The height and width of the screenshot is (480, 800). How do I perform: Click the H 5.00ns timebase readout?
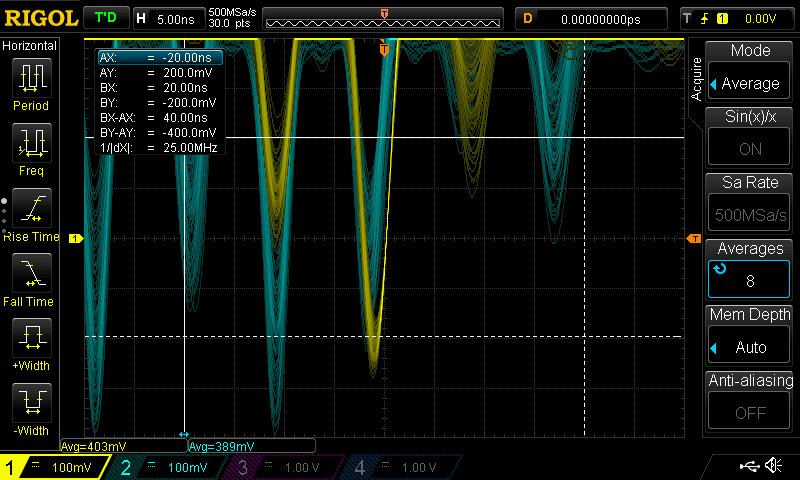click(168, 19)
